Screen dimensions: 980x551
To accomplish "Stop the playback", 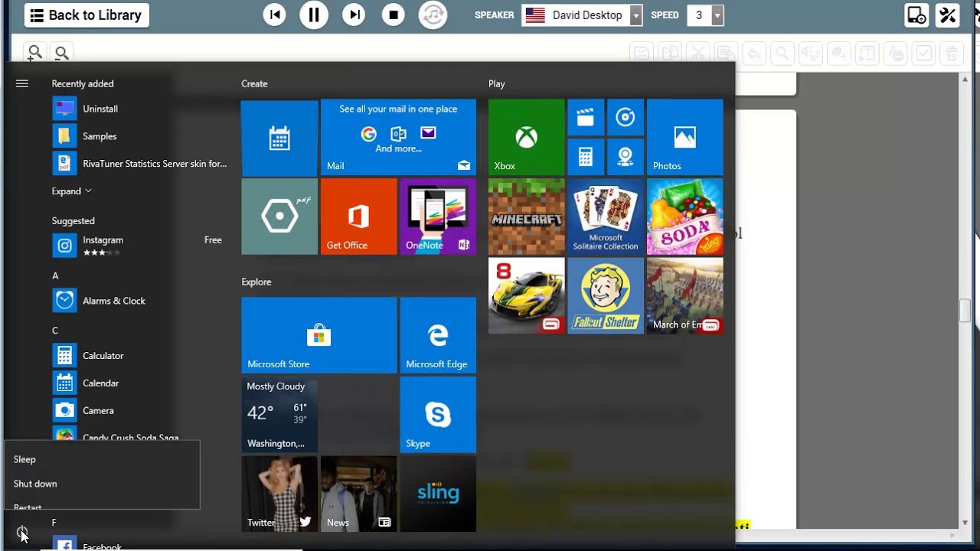I will click(394, 15).
